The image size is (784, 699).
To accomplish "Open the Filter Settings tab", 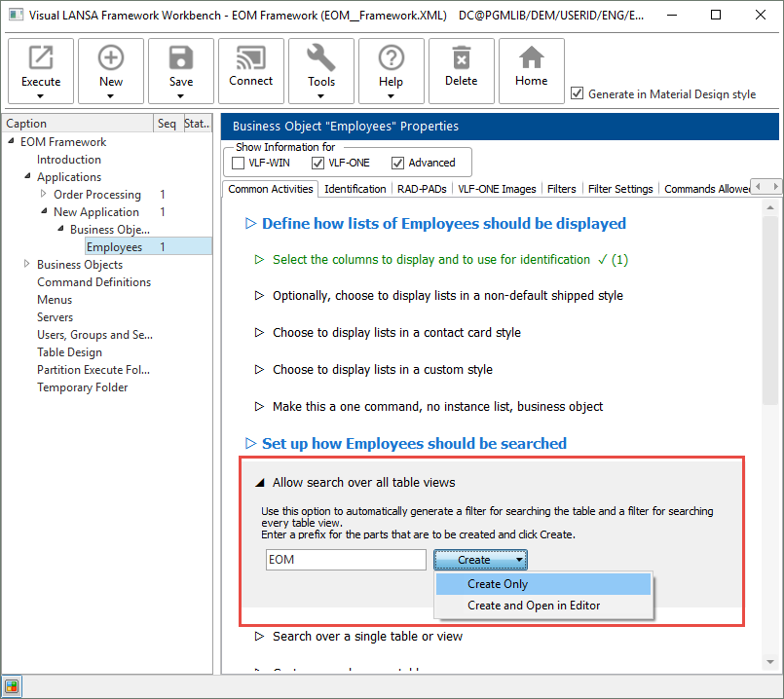I will pyautogui.click(x=620, y=189).
